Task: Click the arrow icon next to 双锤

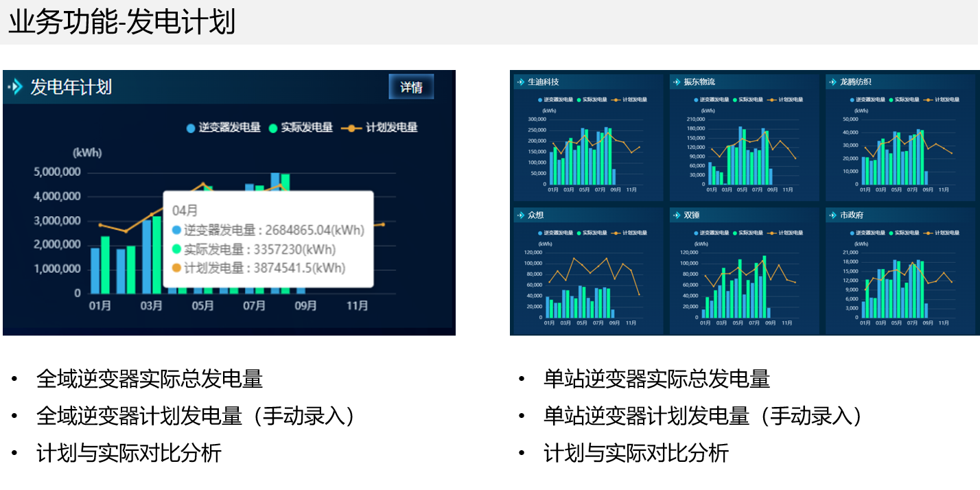Action: coord(677,215)
